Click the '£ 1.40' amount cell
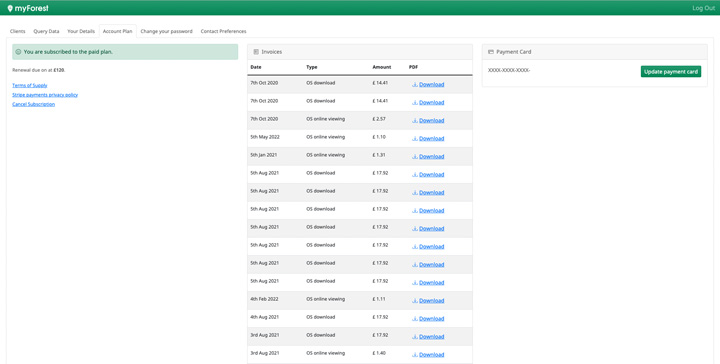 pyautogui.click(x=379, y=353)
